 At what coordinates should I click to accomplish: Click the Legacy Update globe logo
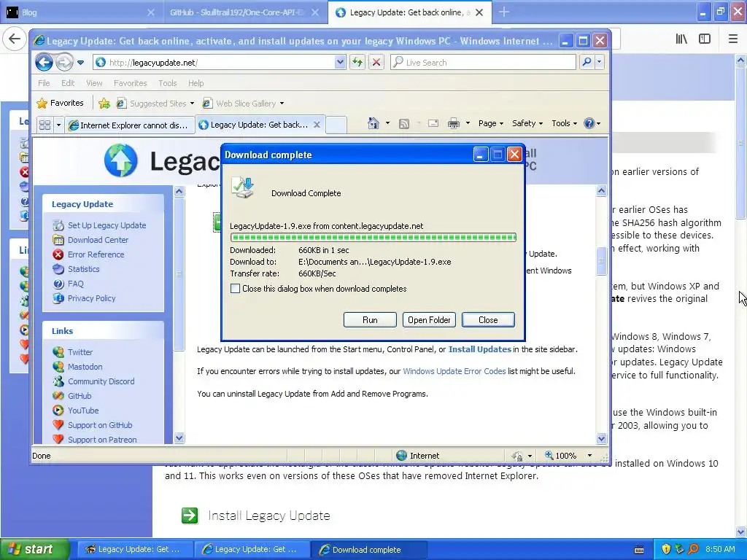click(120, 160)
